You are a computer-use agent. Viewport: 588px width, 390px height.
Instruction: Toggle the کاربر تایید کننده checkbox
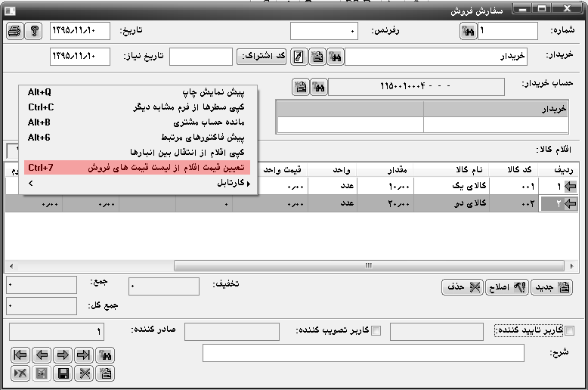pyautogui.click(x=570, y=330)
